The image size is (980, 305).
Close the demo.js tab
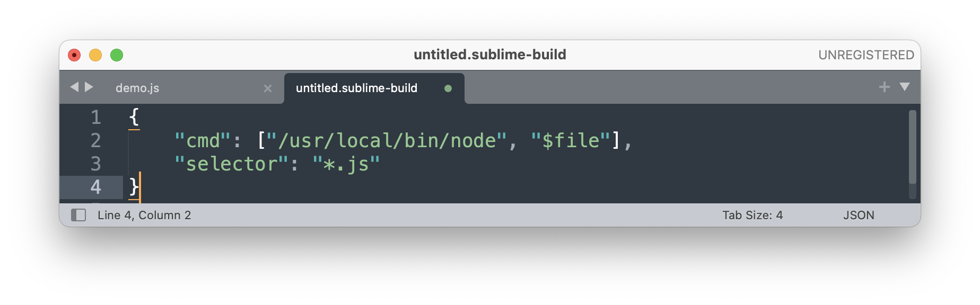(x=268, y=88)
